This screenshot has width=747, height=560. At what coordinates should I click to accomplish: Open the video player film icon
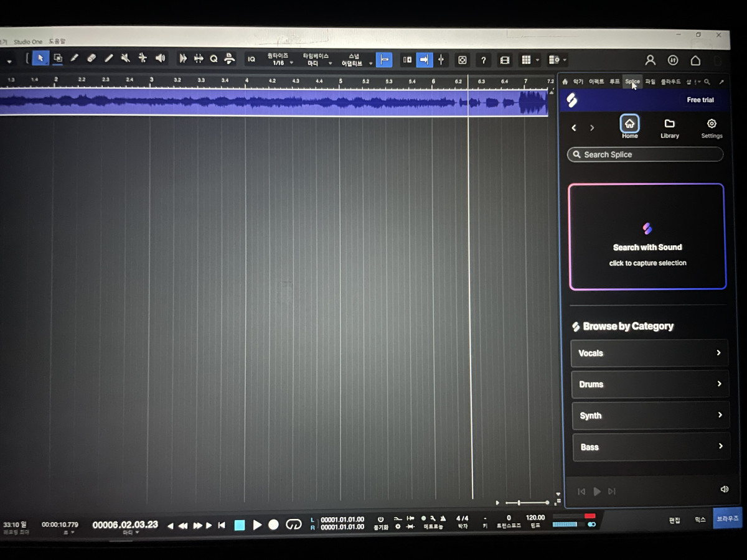click(505, 60)
